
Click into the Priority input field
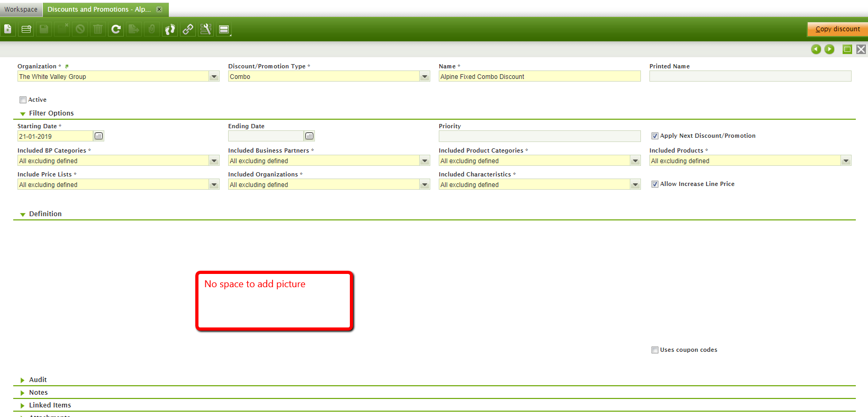tap(539, 136)
